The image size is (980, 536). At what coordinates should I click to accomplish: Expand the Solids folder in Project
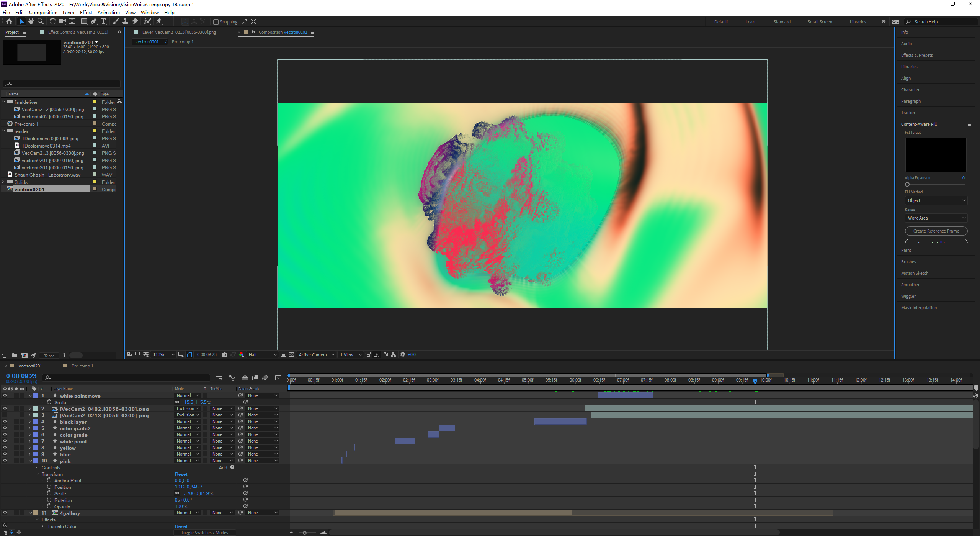4,182
